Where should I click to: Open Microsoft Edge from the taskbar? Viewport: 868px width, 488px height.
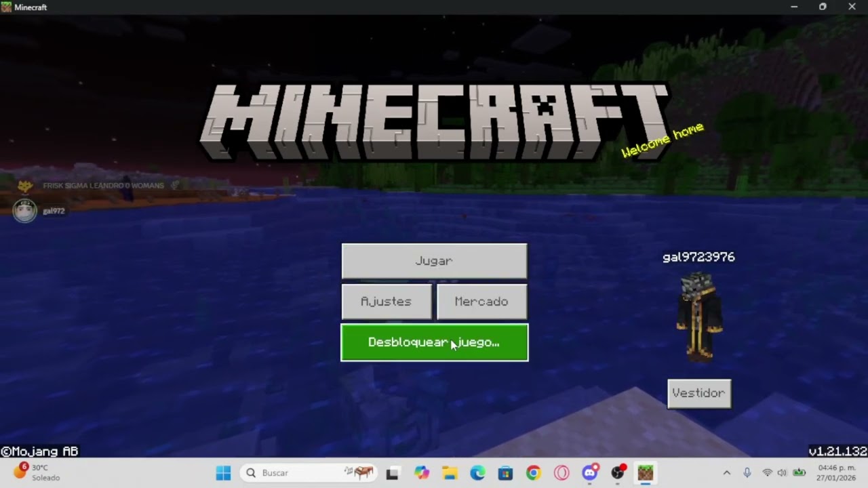(477, 473)
